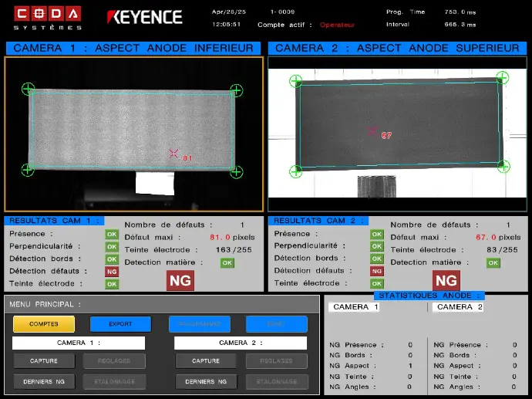
Task: Click the Camera 2 anode superieur image view
Action: 397,134
